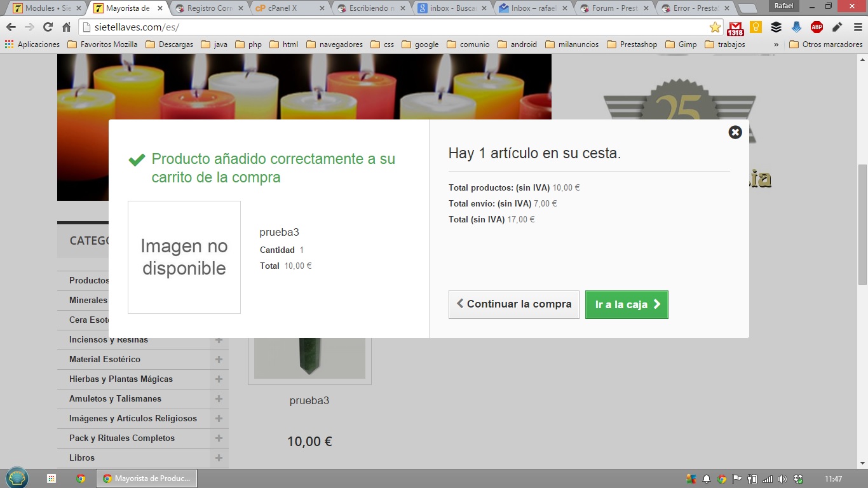Expand Pack y Rituales Completos category
868x488 pixels.
[219, 438]
